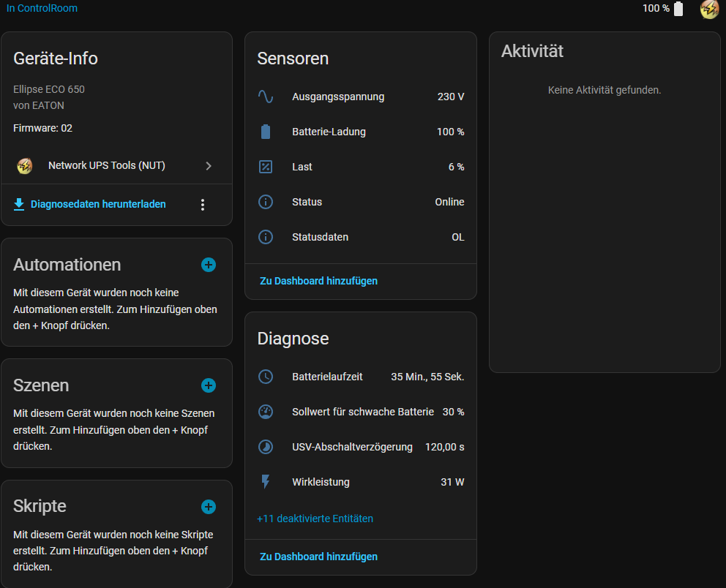Click Zu Dashboard hinzufügen under Sensoren

[x=318, y=281]
